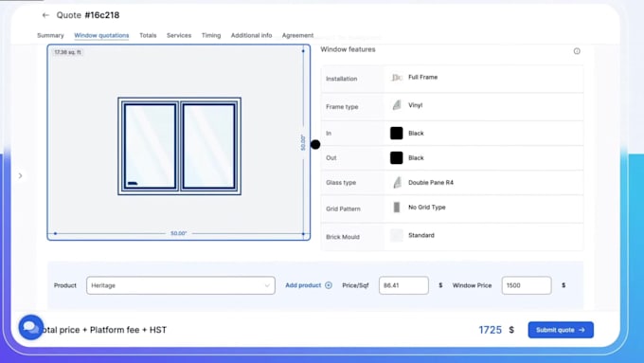This screenshot has width=644, height=363.
Task: Expand the left side panel chevron
Action: click(x=20, y=176)
